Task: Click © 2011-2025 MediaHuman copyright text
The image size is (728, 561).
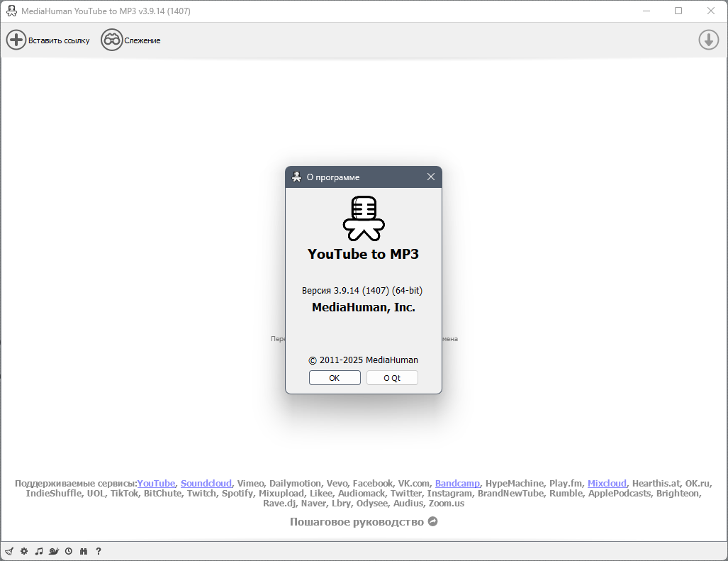Action: pyautogui.click(x=363, y=360)
